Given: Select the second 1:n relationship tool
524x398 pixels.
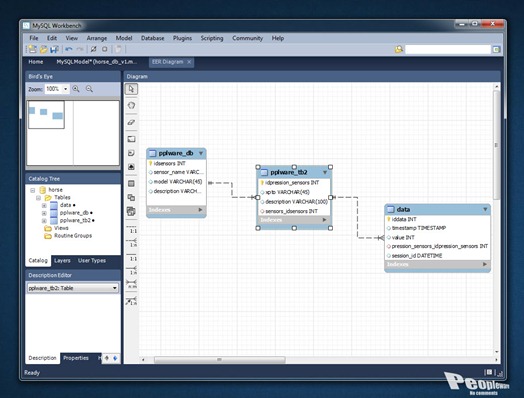Looking at the screenshot, I should coord(131,271).
